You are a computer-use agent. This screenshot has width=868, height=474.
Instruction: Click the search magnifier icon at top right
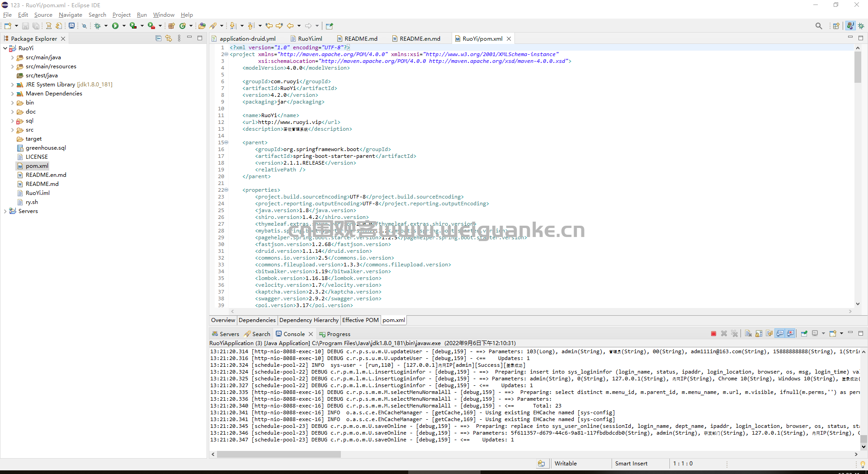pos(819,26)
